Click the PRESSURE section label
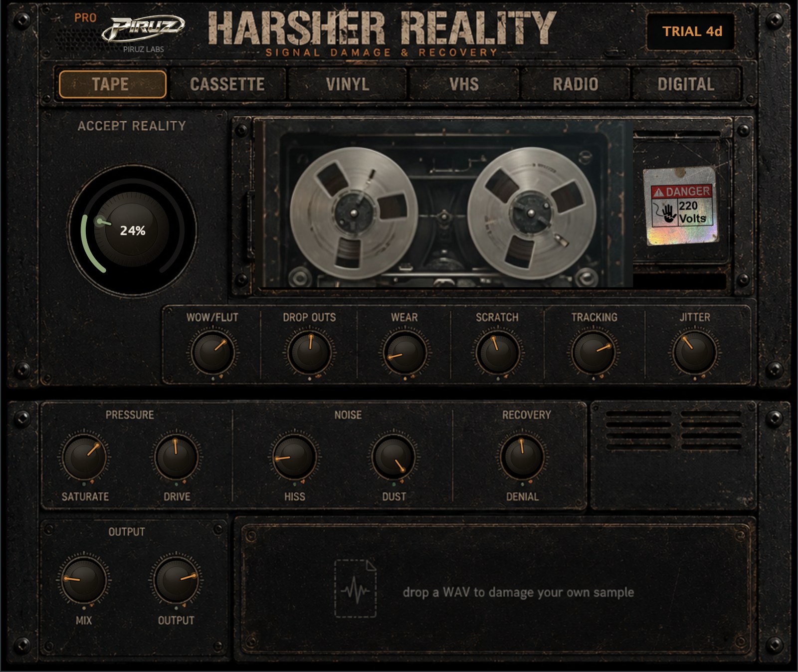Image resolution: width=798 pixels, height=672 pixels. tap(130, 415)
